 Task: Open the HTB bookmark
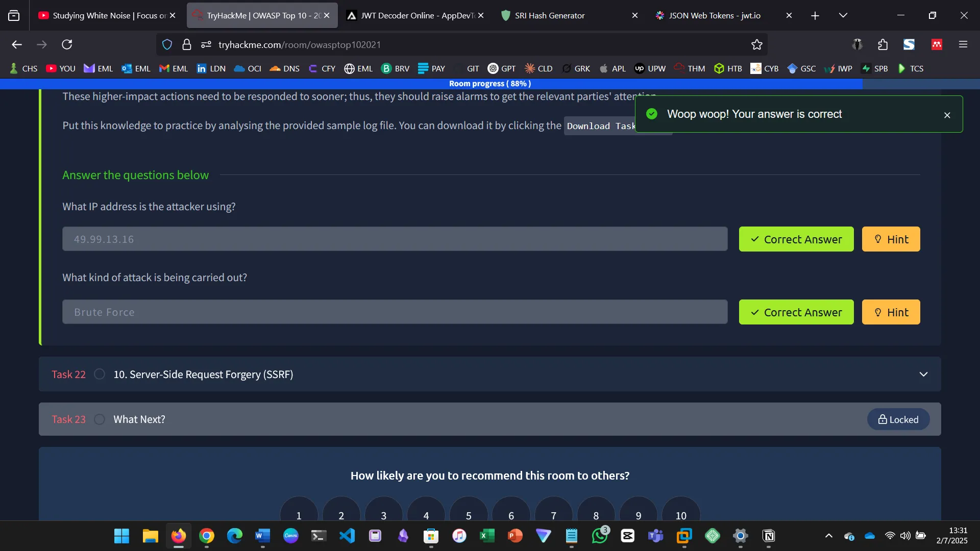[x=728, y=68]
